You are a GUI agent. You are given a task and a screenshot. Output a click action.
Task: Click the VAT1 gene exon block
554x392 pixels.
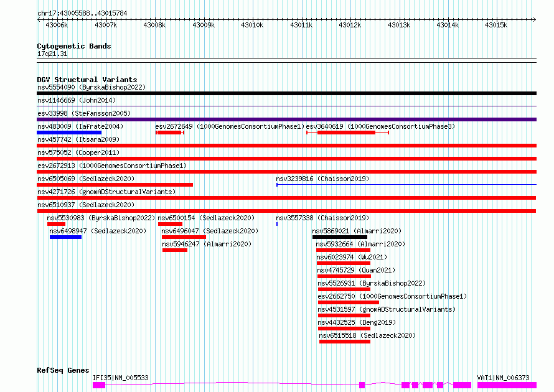pyautogui.click(x=507, y=385)
